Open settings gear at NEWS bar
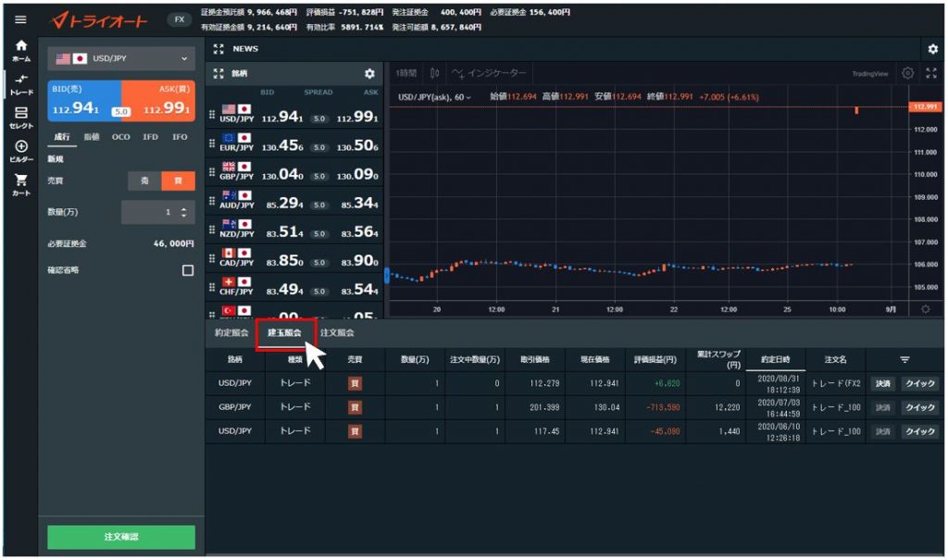 click(x=933, y=49)
